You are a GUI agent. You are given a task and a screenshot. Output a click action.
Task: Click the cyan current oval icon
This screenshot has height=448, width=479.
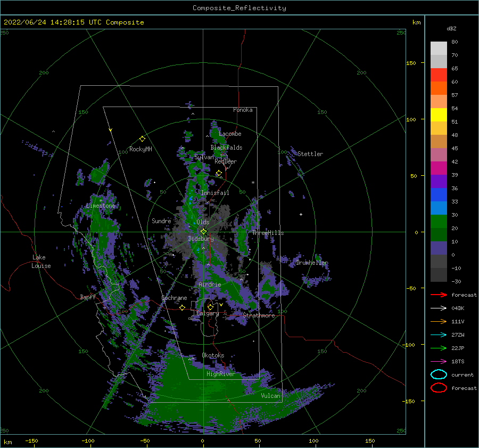pyautogui.click(x=439, y=374)
